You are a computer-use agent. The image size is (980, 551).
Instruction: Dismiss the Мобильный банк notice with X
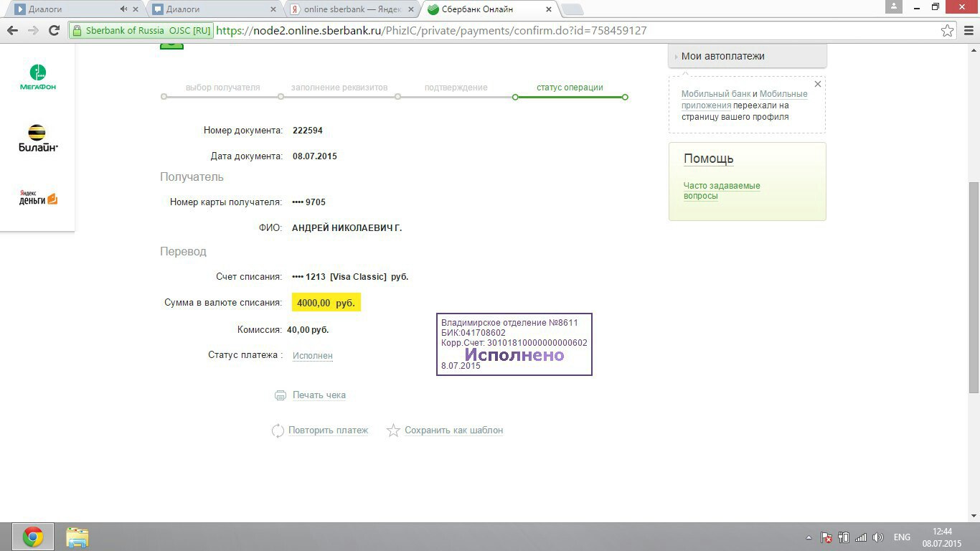(x=817, y=84)
